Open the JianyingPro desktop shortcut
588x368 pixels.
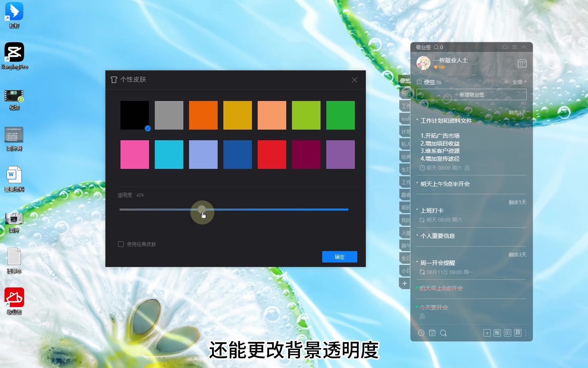tap(14, 56)
